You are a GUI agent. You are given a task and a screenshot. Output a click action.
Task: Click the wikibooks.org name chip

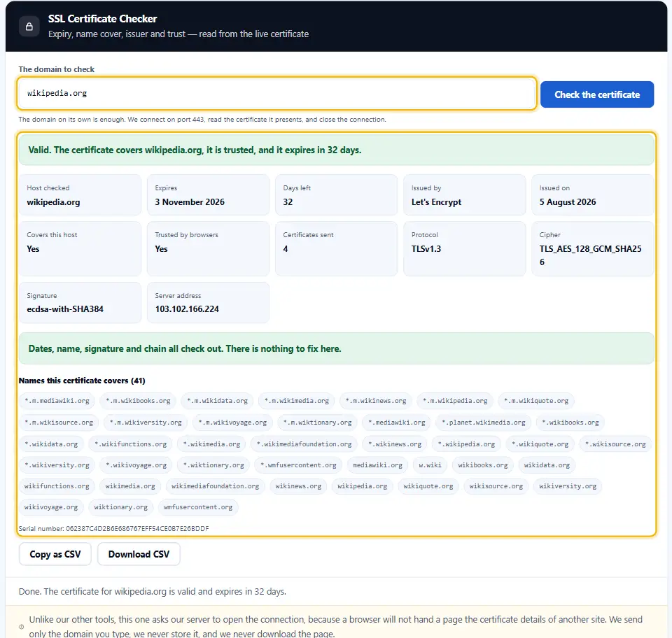[482, 465]
